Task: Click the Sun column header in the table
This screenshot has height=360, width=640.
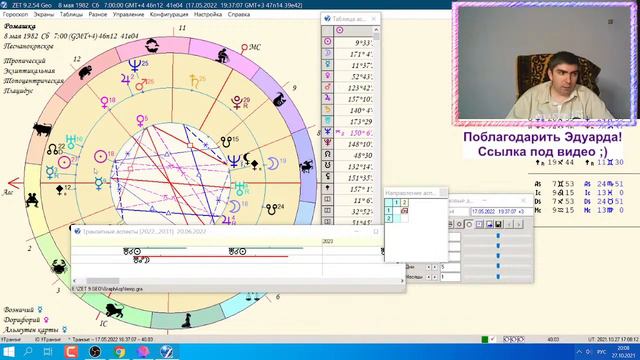Action: [340, 30]
